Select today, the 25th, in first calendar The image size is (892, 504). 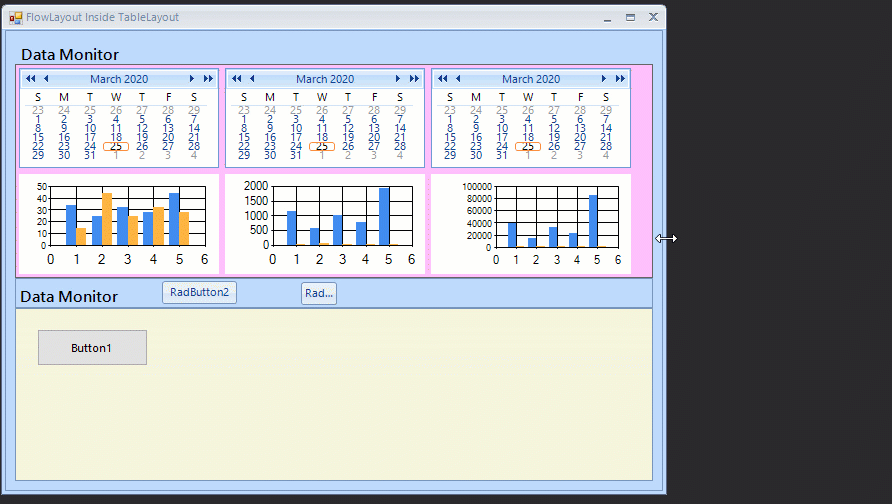(116, 147)
